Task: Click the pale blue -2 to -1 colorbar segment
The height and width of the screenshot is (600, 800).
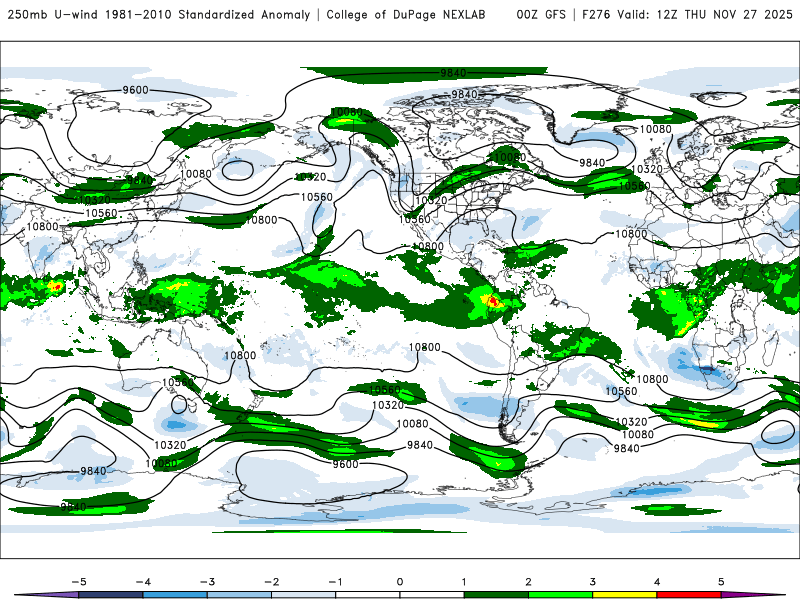Action: (304, 595)
